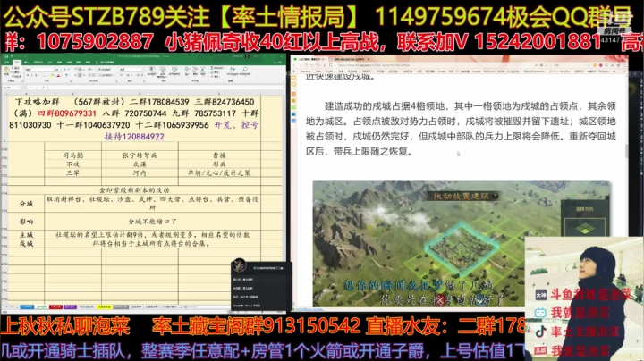This screenshot has width=644, height=361.
Task: Click the Cell Styles icon
Action: [174, 71]
